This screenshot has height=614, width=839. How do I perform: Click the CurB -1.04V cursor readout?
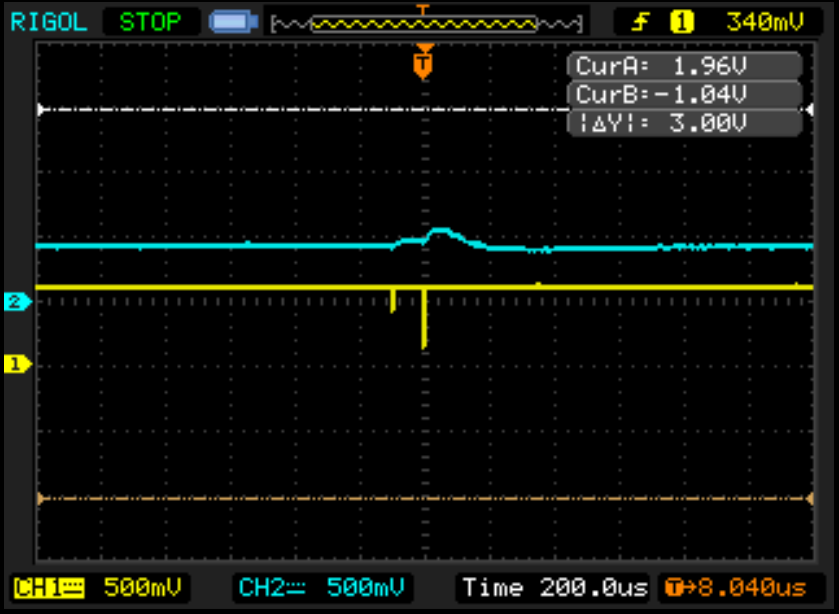[x=685, y=94]
